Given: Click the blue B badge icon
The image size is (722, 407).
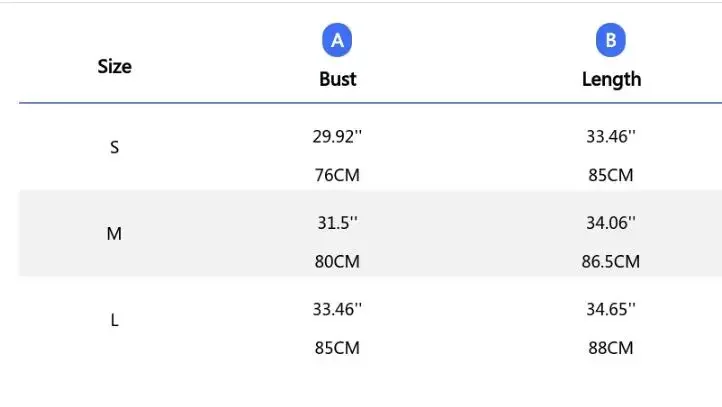Looking at the screenshot, I should click(x=611, y=41).
